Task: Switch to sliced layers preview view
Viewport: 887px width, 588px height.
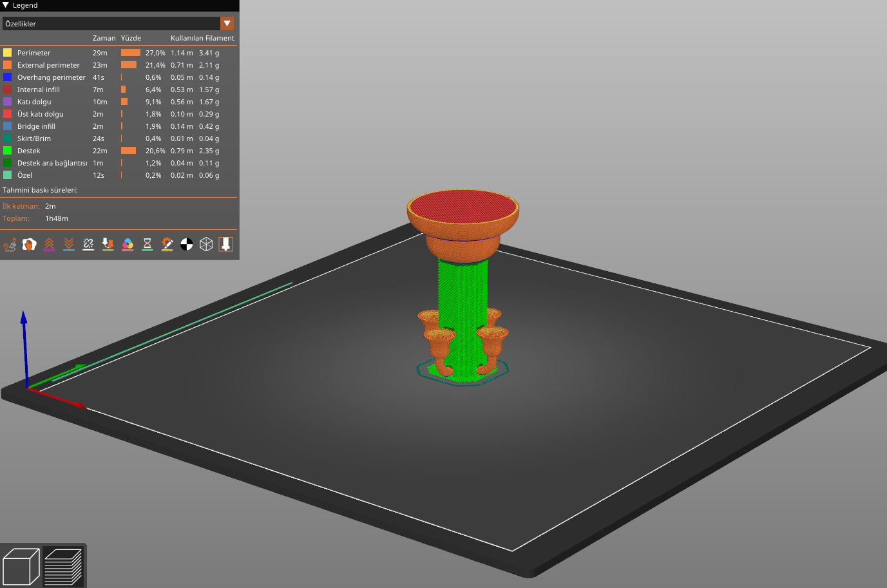Action: pos(63,567)
